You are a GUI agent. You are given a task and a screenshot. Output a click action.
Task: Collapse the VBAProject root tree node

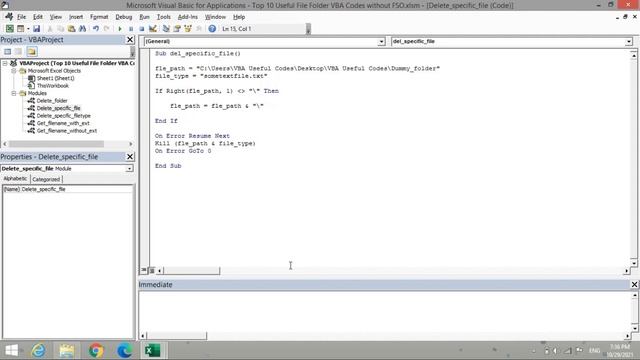point(5,63)
